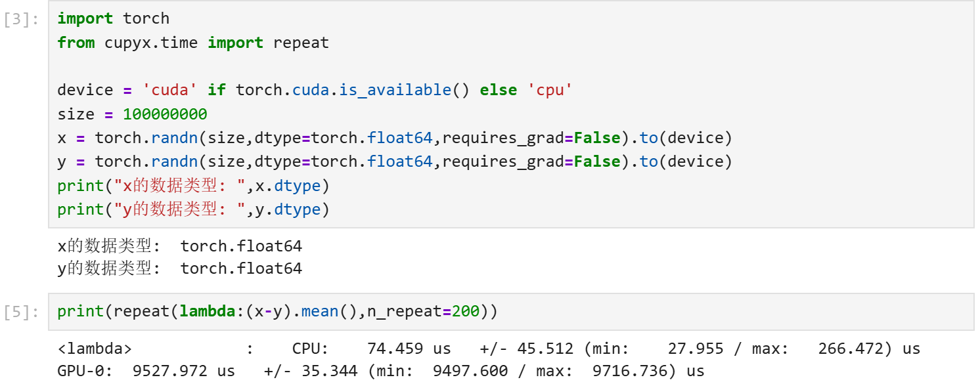Select the y torch.float64 output line
980x386 pixels.
coord(180,268)
